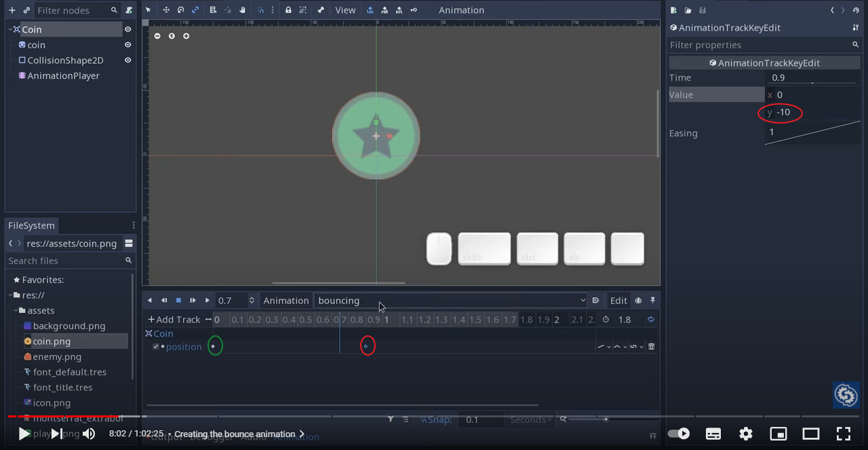Screen dimensions: 868x450
Task: Pin the AnimationPlayer editor
Action: [x=652, y=301]
